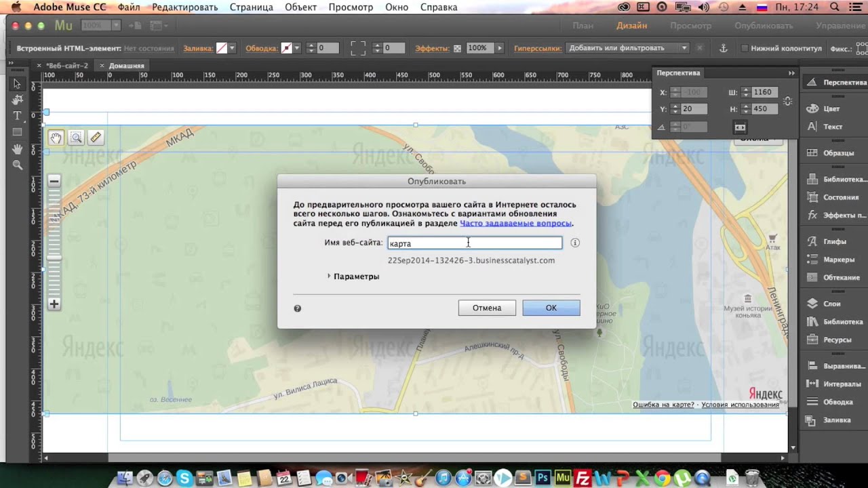This screenshot has height=488, width=868.
Task: Switch to the Веб-сайт-2 tab
Action: pos(66,66)
